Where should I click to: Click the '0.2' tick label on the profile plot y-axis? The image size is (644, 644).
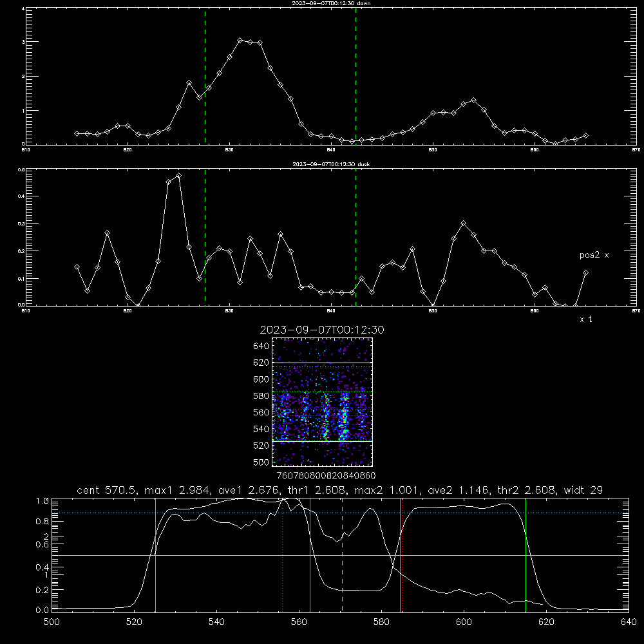[x=43, y=590]
